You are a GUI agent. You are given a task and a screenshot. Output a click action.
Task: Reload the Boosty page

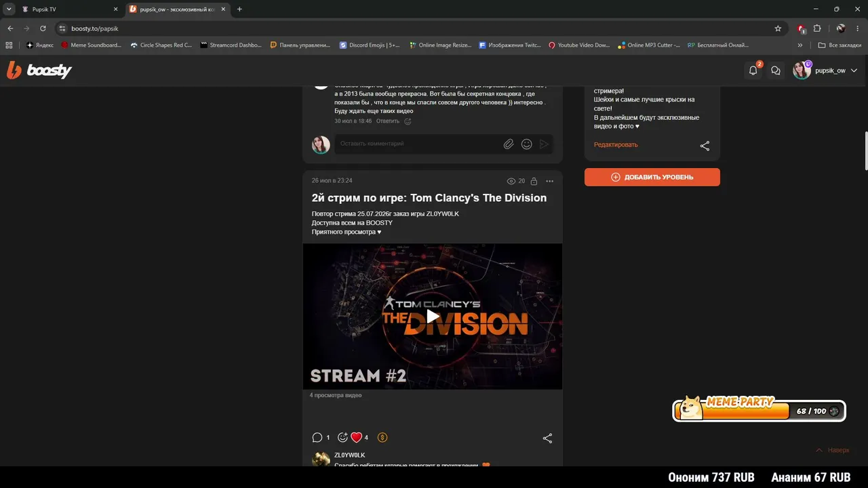coord(43,28)
